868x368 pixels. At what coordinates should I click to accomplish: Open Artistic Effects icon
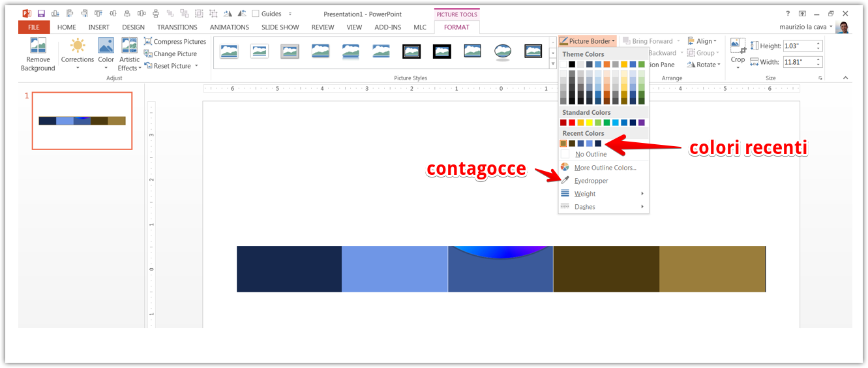(129, 45)
